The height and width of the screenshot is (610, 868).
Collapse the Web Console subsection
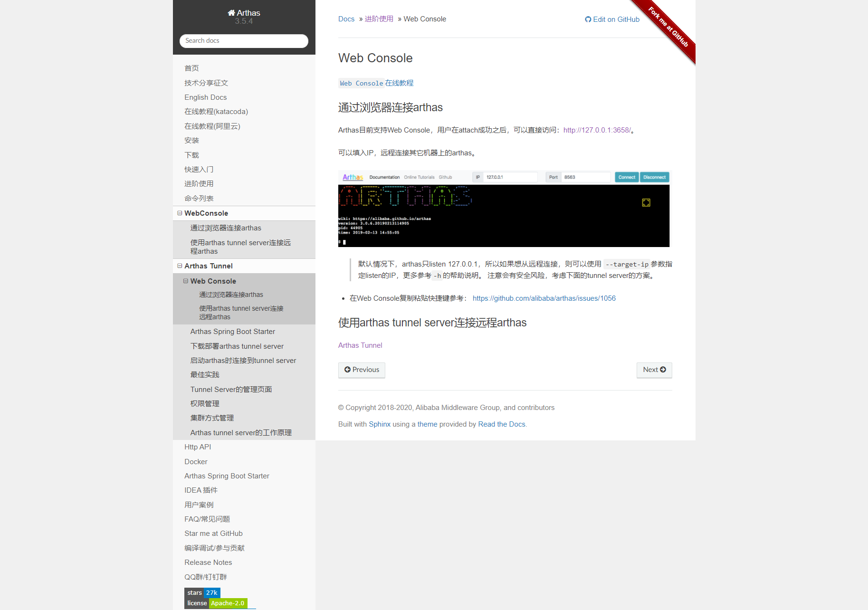pyautogui.click(x=185, y=281)
